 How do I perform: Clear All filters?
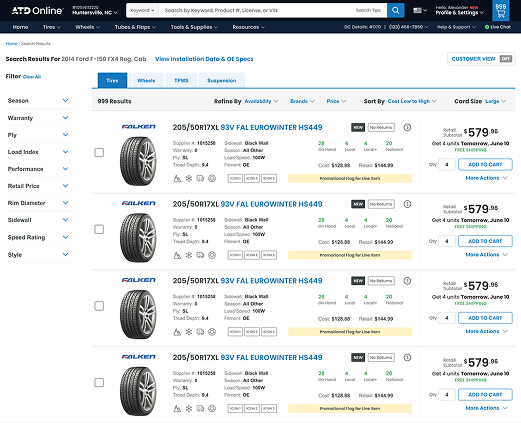(32, 77)
